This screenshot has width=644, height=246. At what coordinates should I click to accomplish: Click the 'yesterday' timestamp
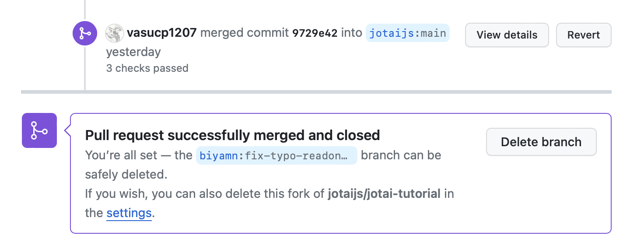[x=133, y=52]
